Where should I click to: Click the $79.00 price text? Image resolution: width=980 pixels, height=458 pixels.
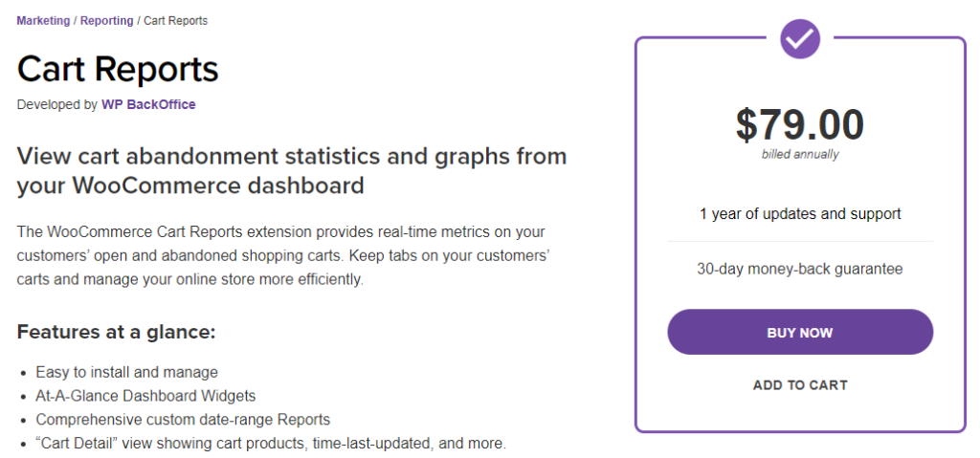(799, 124)
